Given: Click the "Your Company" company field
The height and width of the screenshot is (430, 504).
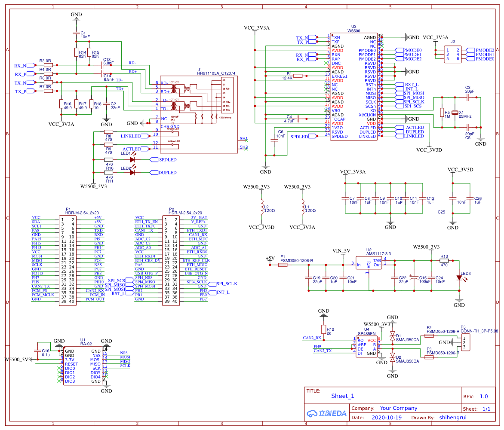Looking at the screenshot, I should (x=399, y=408).
